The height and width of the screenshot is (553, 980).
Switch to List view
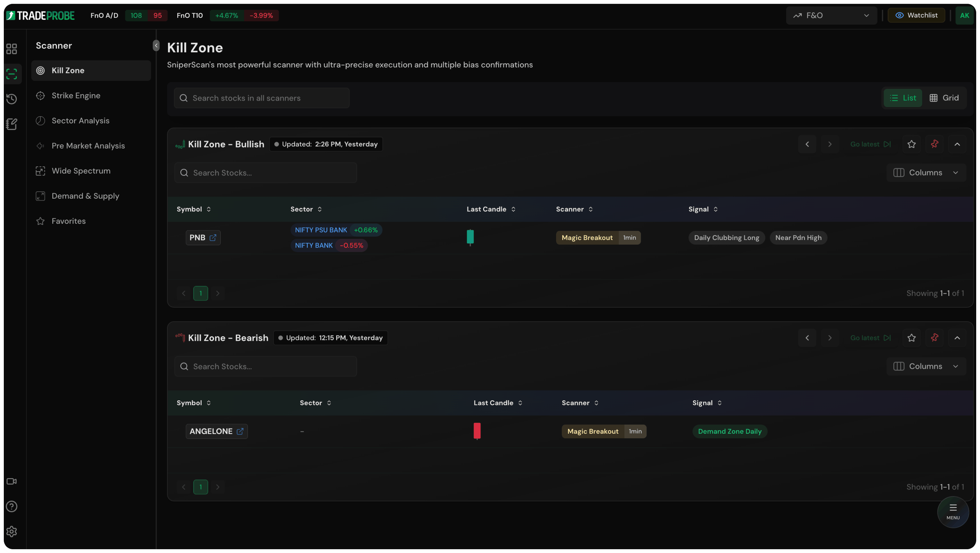[903, 98]
